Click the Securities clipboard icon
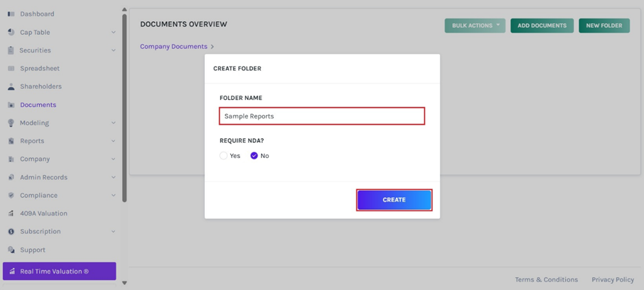Image resolution: width=644 pixels, height=290 pixels. click(11, 50)
